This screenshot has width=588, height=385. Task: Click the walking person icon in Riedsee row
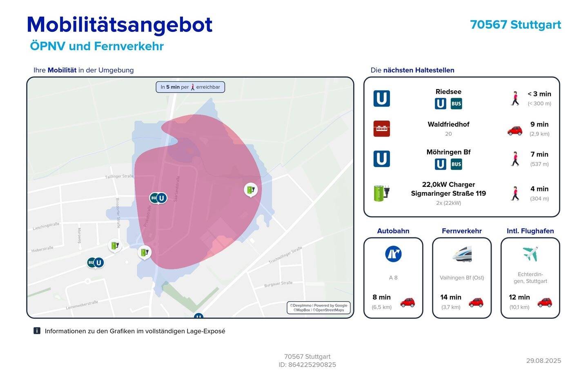click(515, 98)
